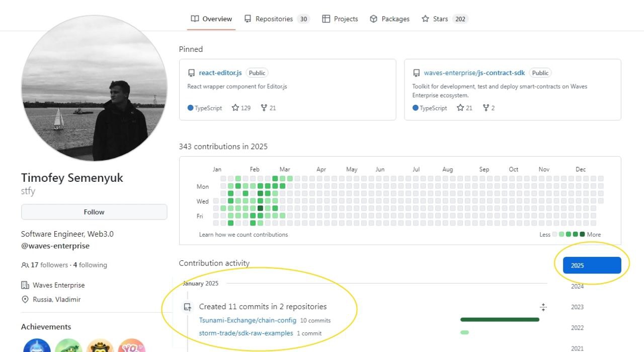This screenshot has width=644, height=352.
Task: Open the Stars tab
Action: click(x=445, y=19)
